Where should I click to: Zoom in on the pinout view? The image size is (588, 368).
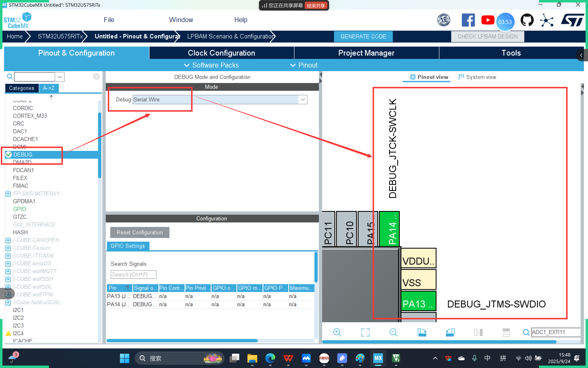[337, 332]
